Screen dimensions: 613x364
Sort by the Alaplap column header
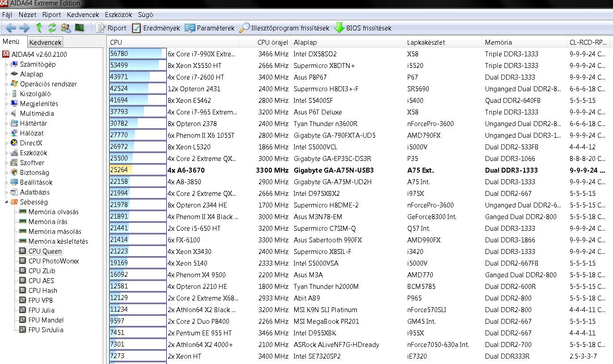pos(347,42)
